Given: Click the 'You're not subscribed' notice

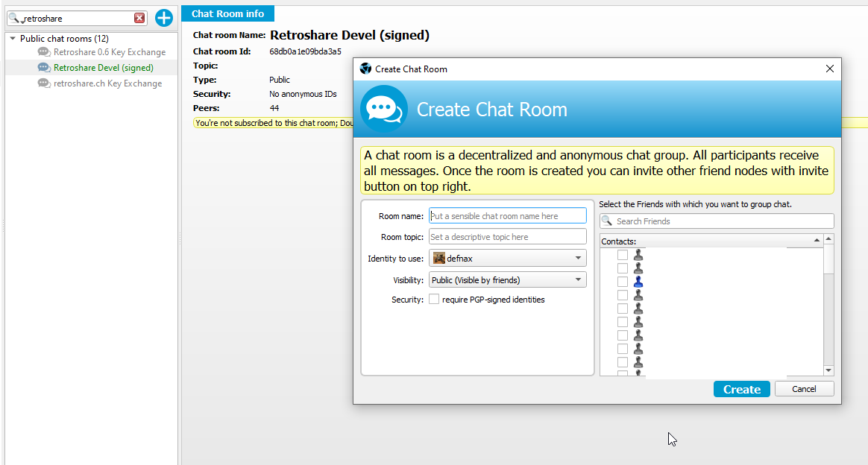Looking at the screenshot, I should pyautogui.click(x=274, y=123).
